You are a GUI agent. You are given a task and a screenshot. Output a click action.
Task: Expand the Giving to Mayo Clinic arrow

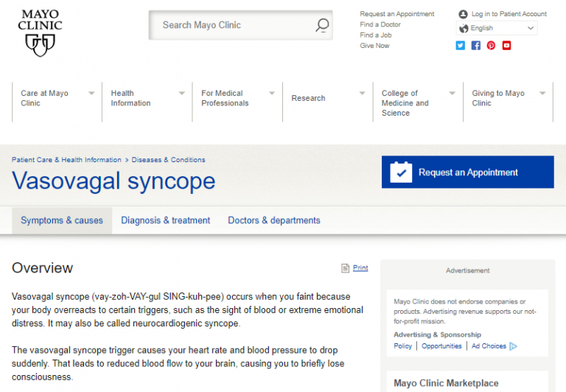pos(542,93)
